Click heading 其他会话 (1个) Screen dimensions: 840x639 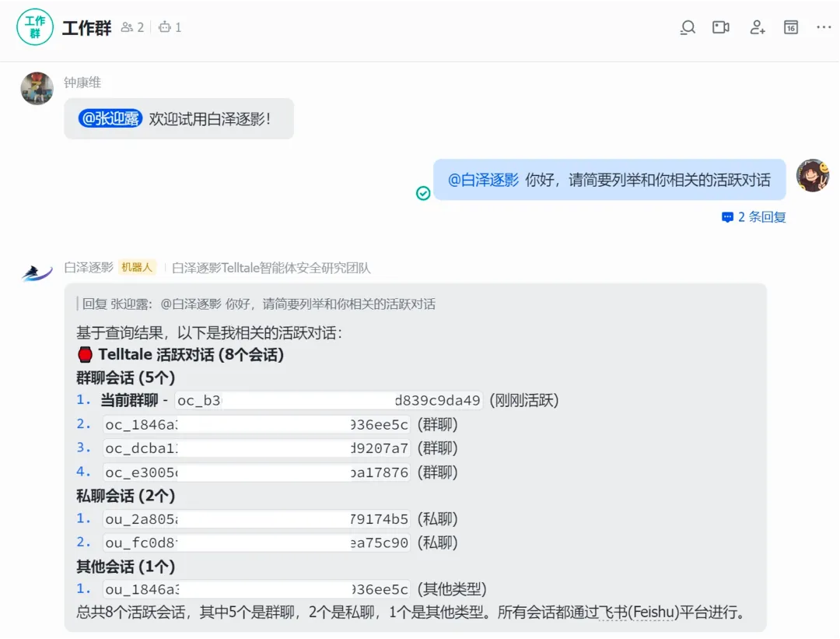coord(126,566)
